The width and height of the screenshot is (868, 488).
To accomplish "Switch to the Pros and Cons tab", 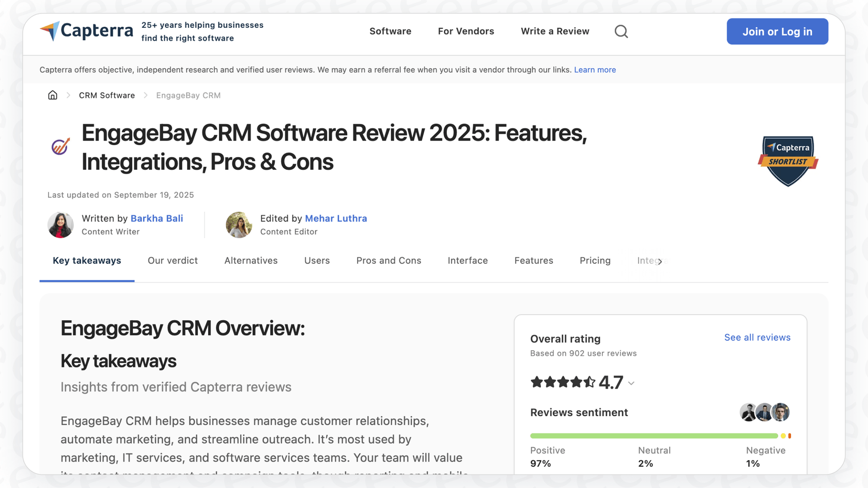I will coord(389,261).
